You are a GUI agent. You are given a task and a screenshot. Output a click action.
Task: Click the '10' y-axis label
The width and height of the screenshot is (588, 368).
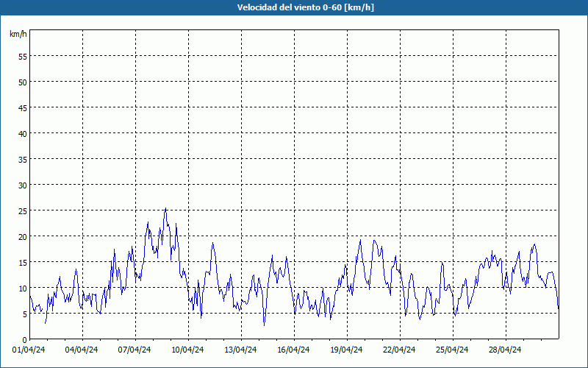coord(23,288)
